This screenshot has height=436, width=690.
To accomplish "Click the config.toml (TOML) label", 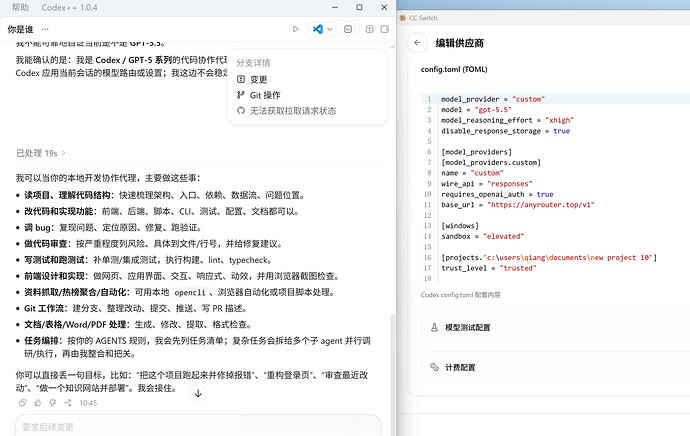I will coord(454,69).
